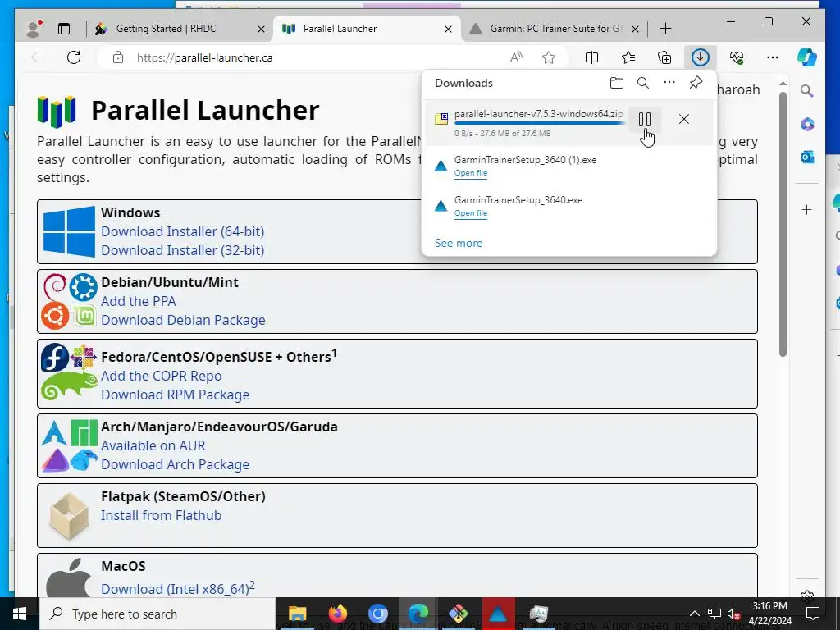This screenshot has height=630, width=840.
Task: Add app to sidebar plus icon
Action: 807,209
